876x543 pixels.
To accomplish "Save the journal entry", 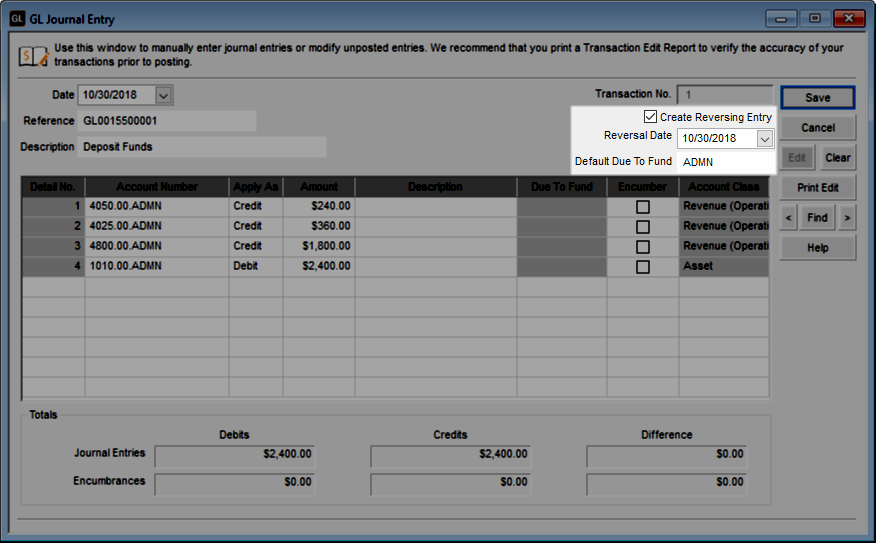I will pyautogui.click(x=817, y=97).
